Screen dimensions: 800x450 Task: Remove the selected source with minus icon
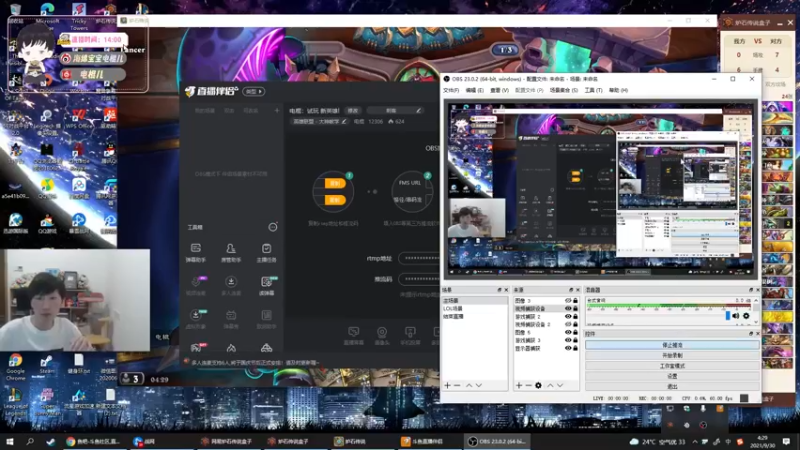[x=528, y=385]
